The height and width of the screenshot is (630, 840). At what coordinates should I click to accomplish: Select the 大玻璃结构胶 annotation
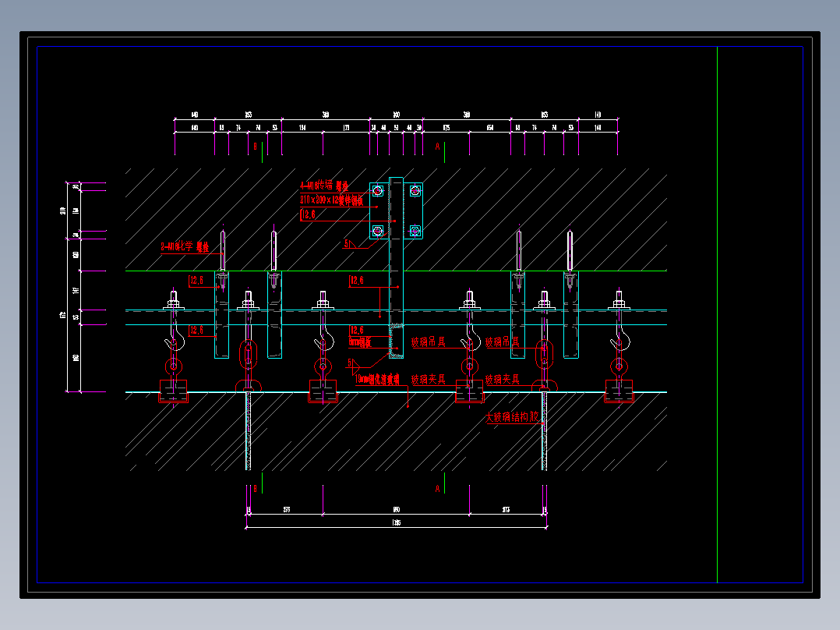pos(512,417)
